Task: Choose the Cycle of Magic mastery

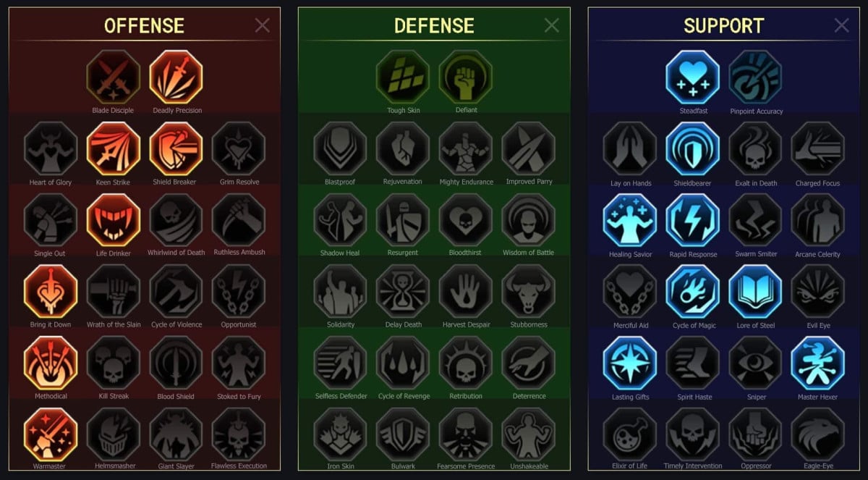Action: 693,292
